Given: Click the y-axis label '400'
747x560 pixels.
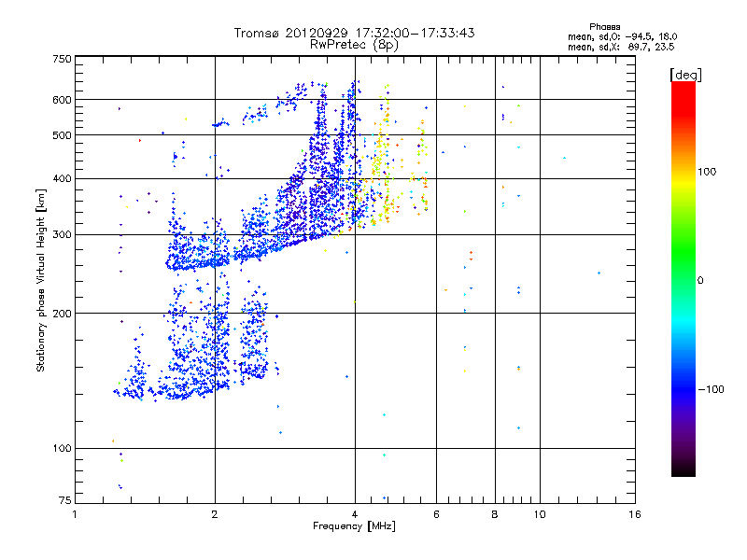Looking at the screenshot, I should (62, 179).
